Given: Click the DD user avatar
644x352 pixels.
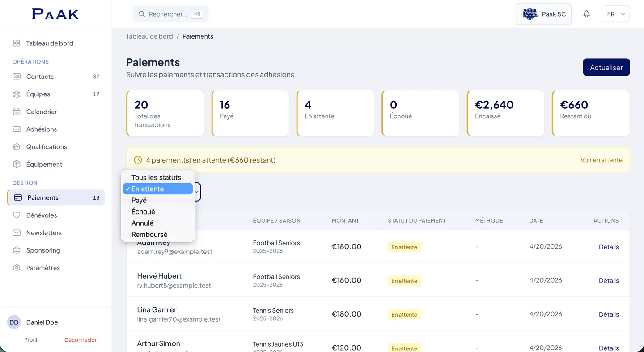Looking at the screenshot, I should (14, 322).
